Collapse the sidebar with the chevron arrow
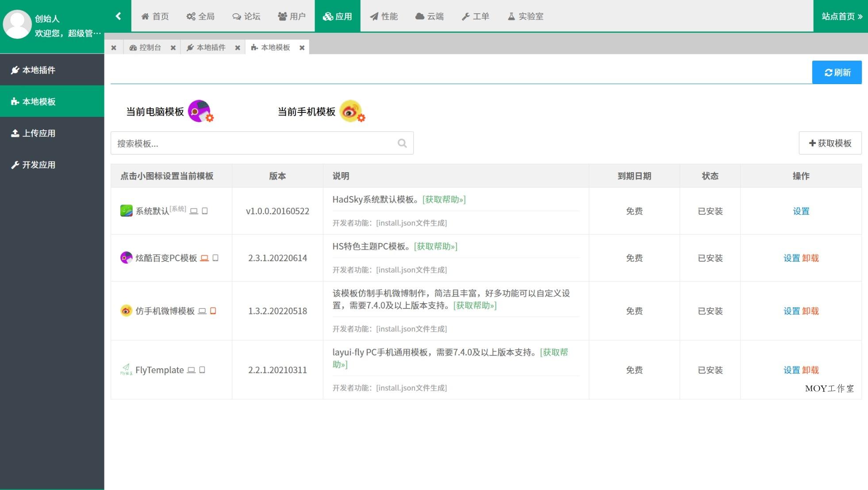 (x=118, y=15)
